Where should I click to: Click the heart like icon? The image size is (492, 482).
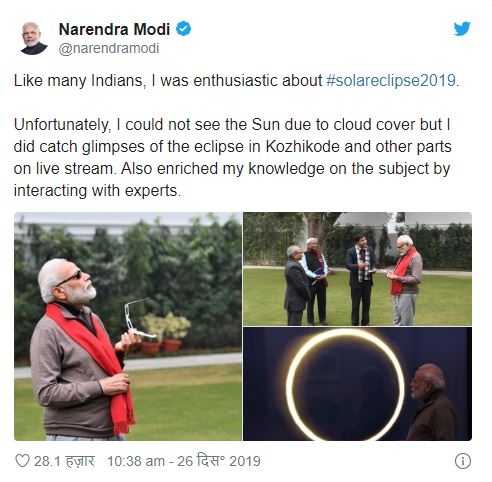point(23,461)
